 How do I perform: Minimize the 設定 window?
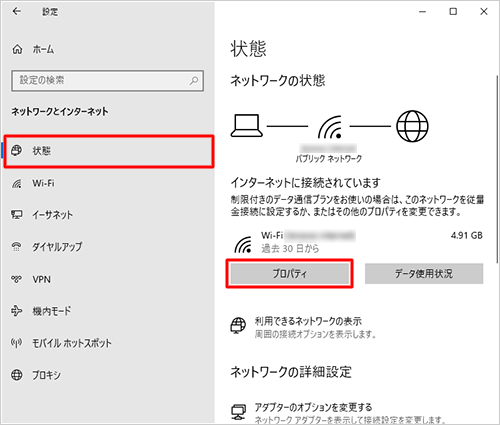click(423, 12)
